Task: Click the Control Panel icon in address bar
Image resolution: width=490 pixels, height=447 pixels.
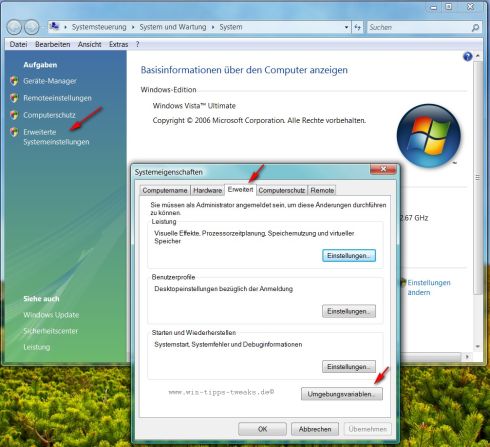Action: point(54,26)
